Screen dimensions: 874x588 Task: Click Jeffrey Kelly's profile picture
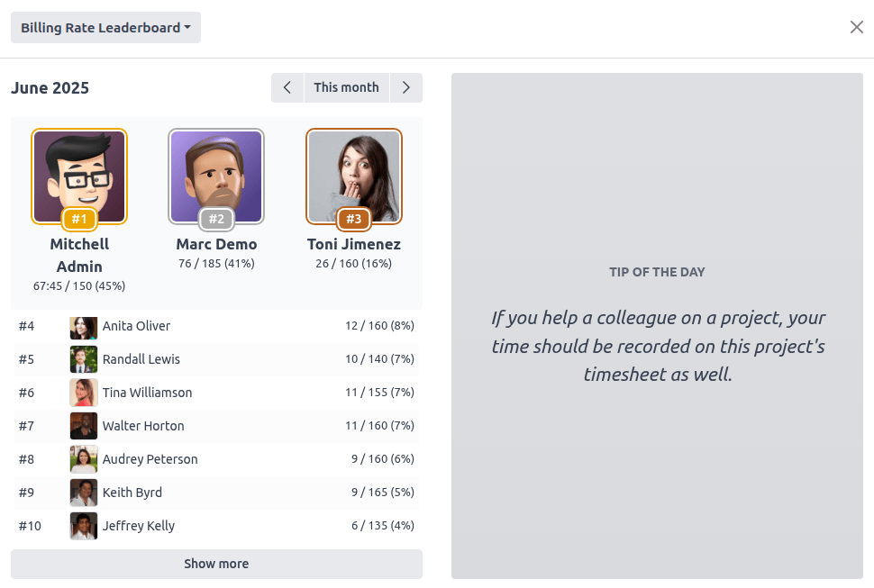[x=83, y=526]
